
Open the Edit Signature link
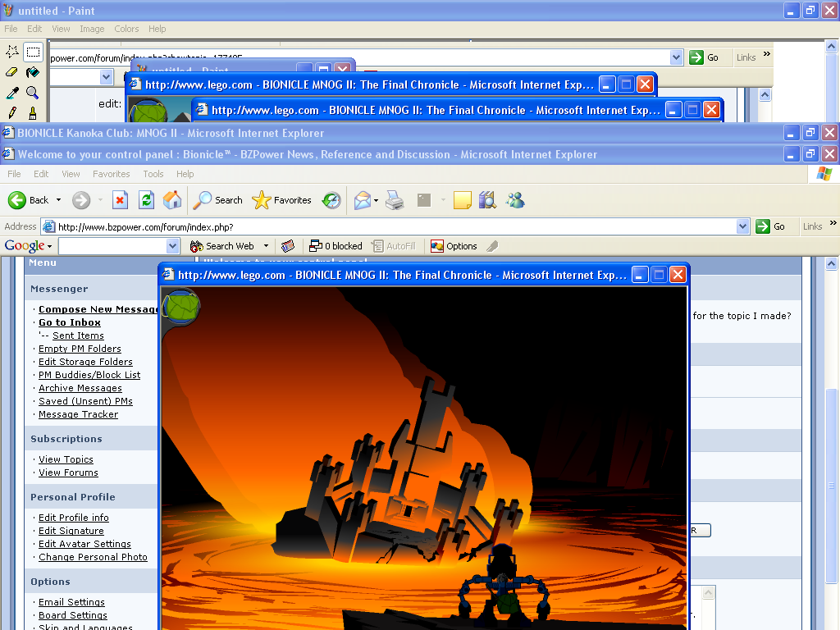[x=71, y=531]
